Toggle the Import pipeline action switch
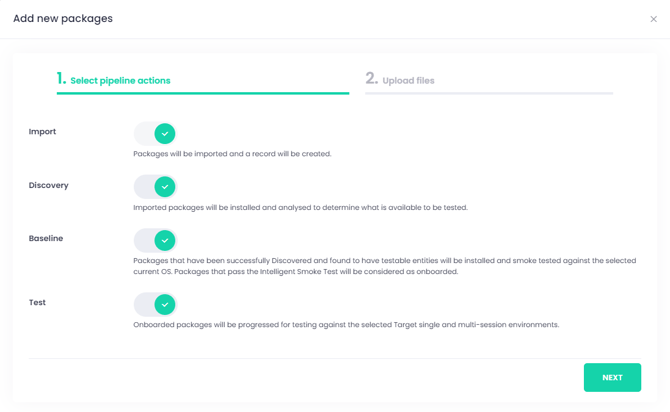 (x=155, y=133)
